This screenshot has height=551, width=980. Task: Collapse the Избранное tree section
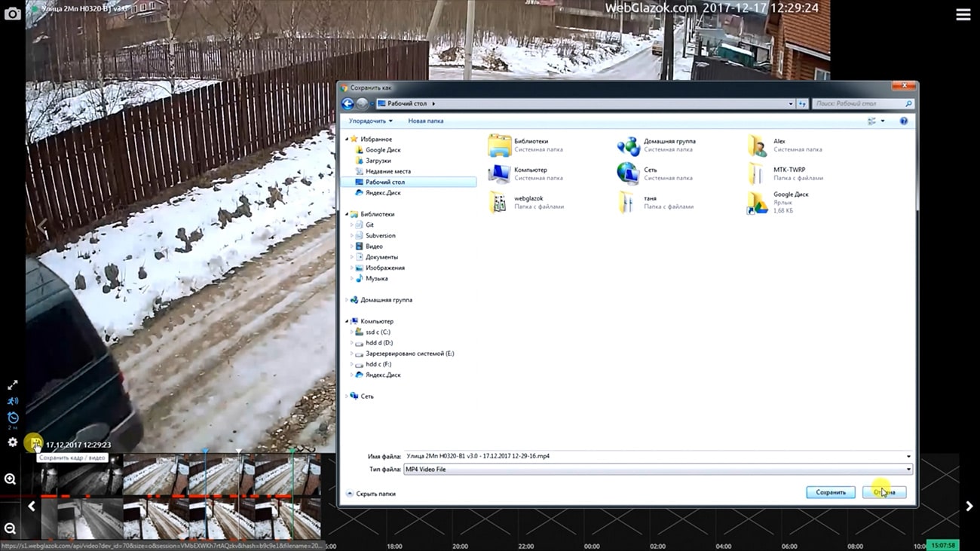click(x=348, y=139)
